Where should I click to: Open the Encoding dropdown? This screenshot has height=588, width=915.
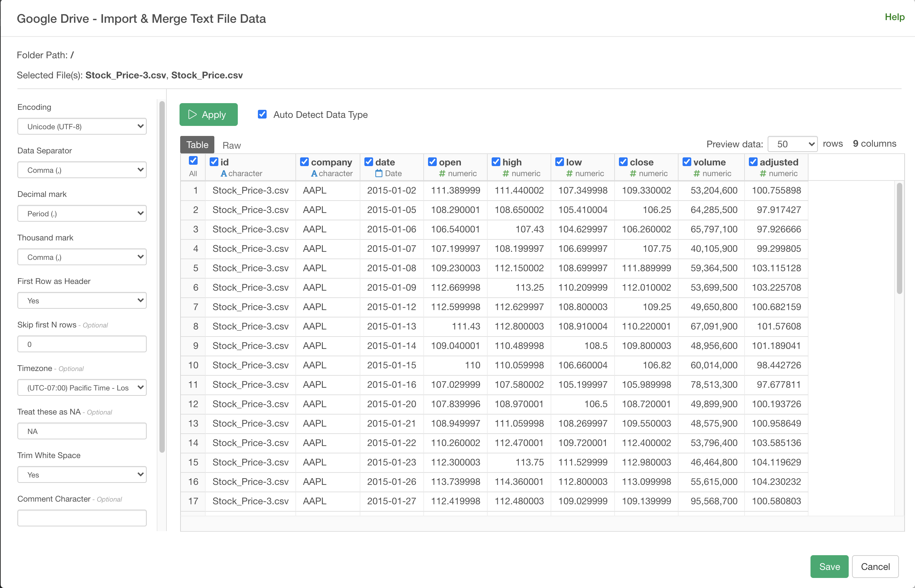(x=82, y=126)
